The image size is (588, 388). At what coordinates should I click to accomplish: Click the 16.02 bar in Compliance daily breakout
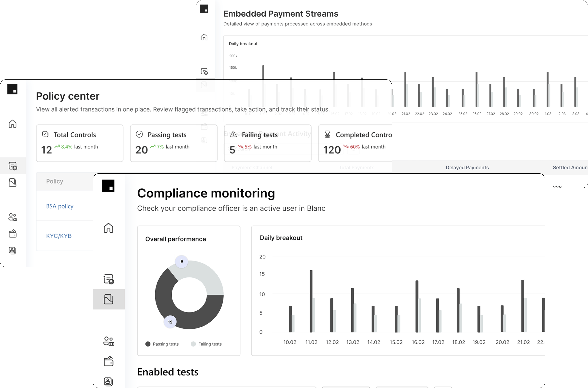click(x=417, y=306)
